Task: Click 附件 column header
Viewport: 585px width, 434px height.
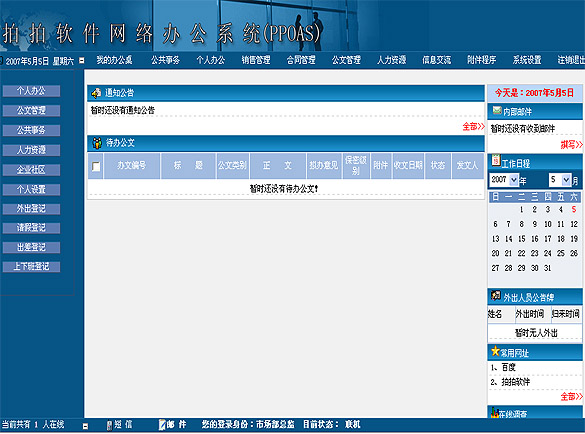Action: coord(381,166)
